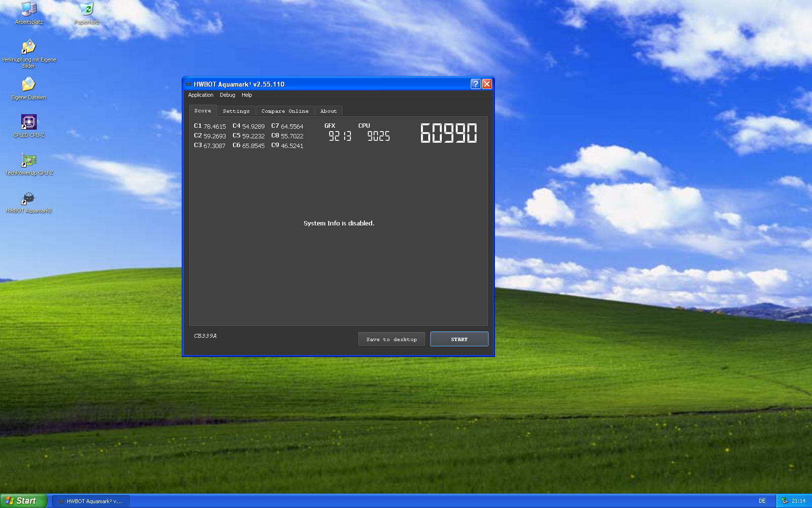Screen dimensions: 812x508
Task: Select Verknüpfung mit Eigene Bilder shortcut
Action: pyautogui.click(x=29, y=54)
